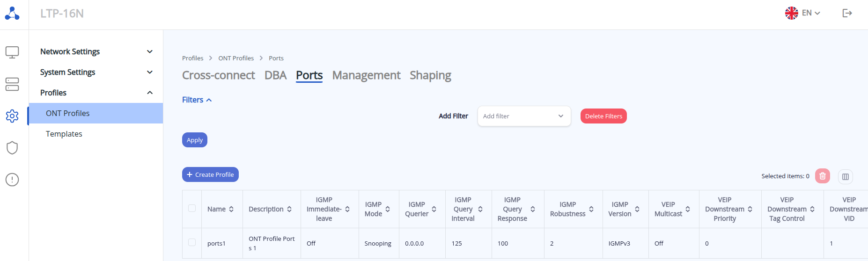The width and height of the screenshot is (868, 261).
Task: Sort table by Name column arrows
Action: click(x=231, y=209)
